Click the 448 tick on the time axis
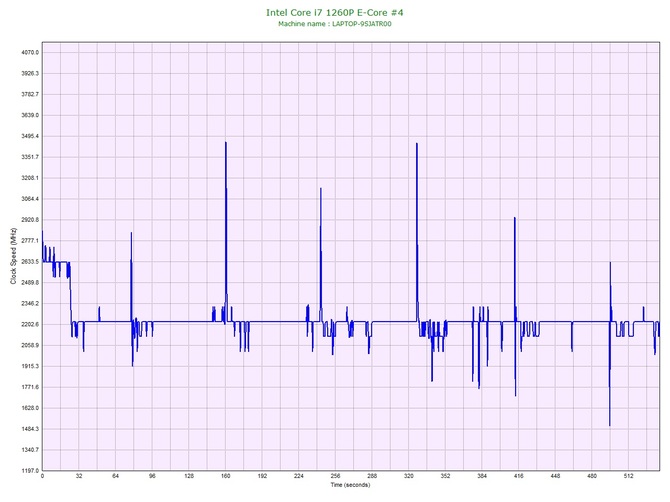The width and height of the screenshot is (670, 502). click(x=555, y=476)
